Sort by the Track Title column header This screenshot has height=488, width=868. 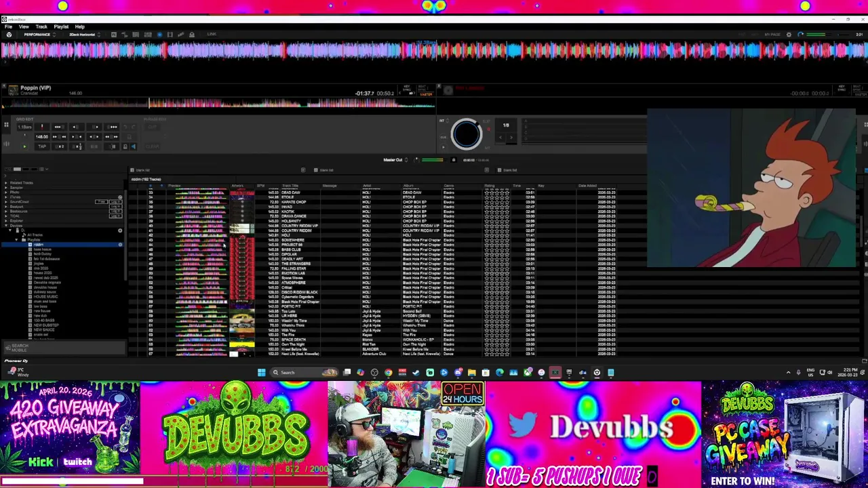click(290, 186)
